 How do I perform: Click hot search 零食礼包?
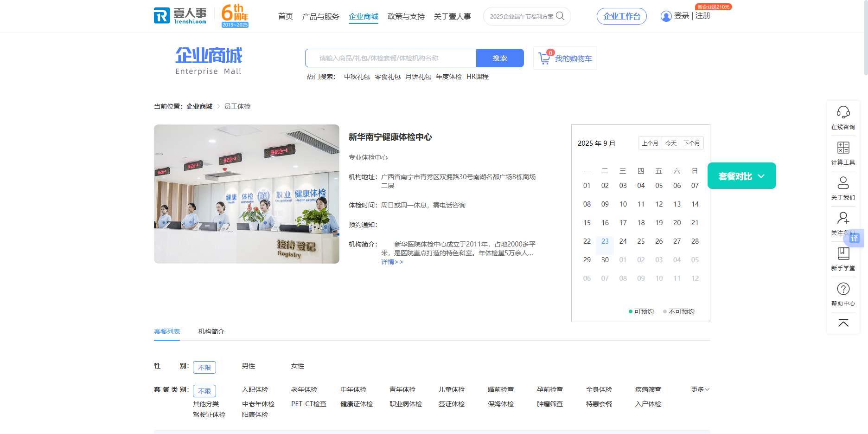(388, 77)
